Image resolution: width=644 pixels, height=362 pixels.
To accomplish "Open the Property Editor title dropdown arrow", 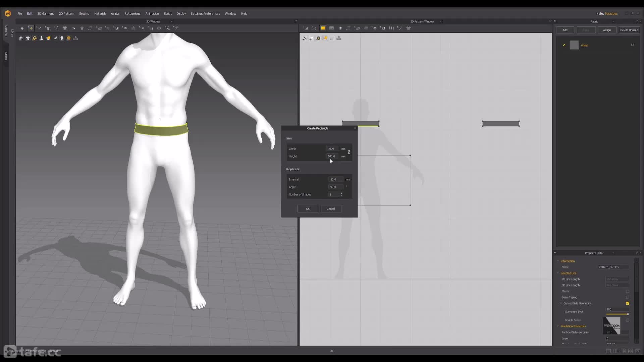I will pos(613,253).
